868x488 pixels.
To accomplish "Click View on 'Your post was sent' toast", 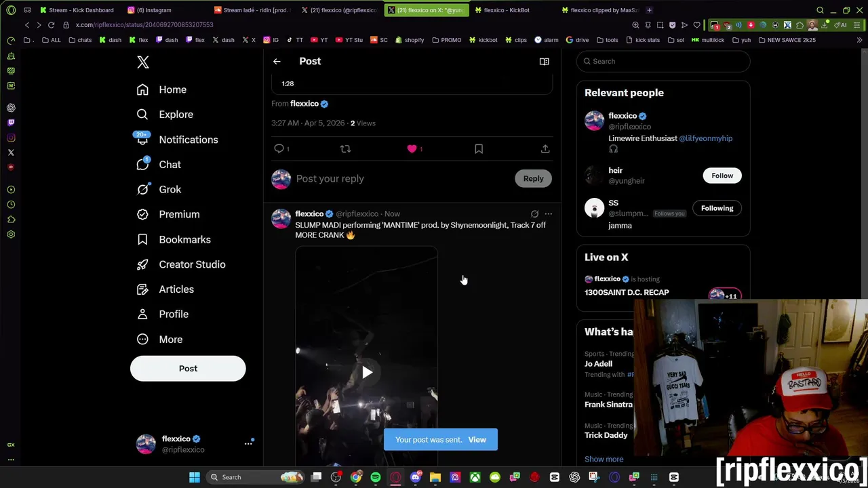I will point(477,440).
